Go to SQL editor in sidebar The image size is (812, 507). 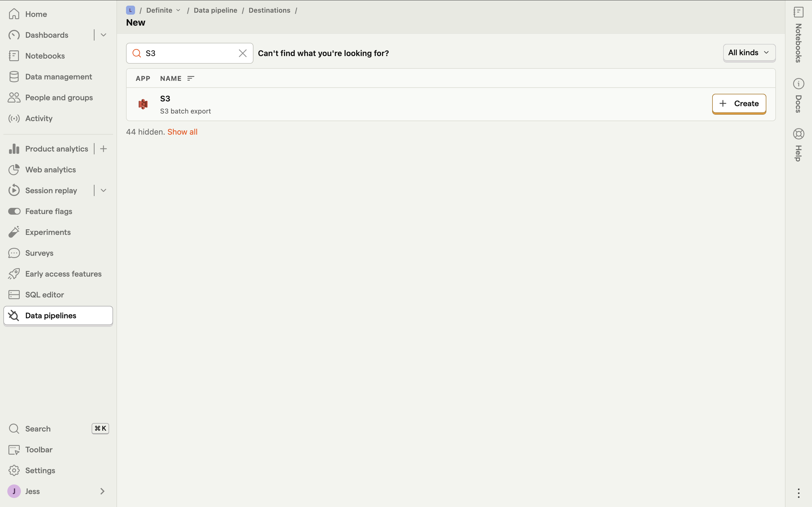pos(44,295)
